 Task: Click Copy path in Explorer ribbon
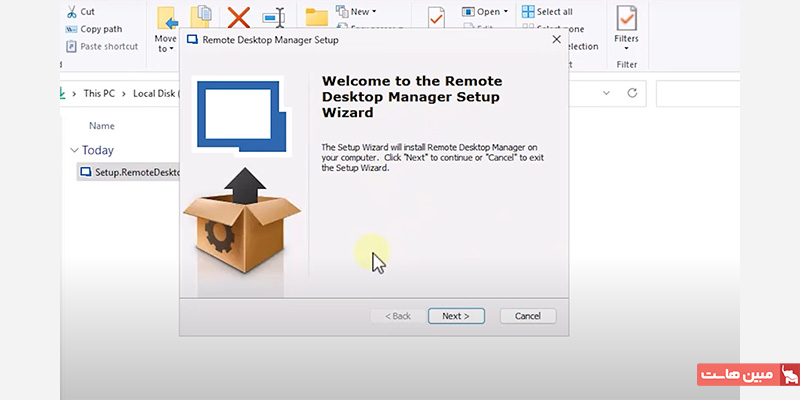pyautogui.click(x=94, y=29)
